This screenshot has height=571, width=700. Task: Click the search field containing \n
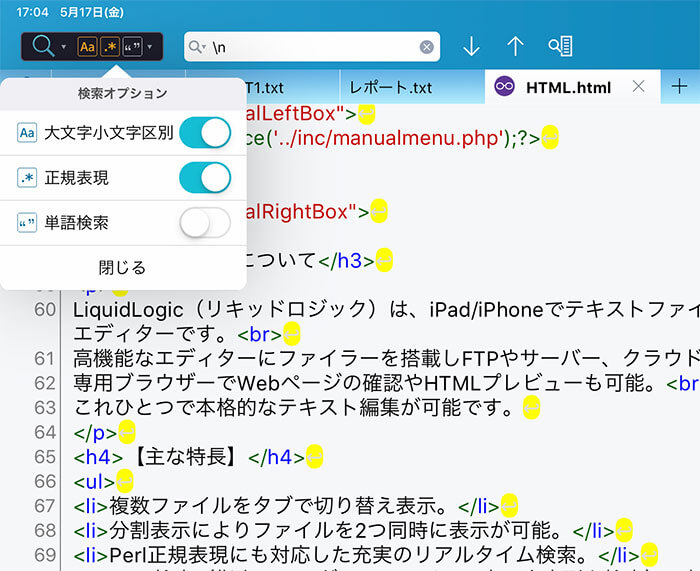312,46
